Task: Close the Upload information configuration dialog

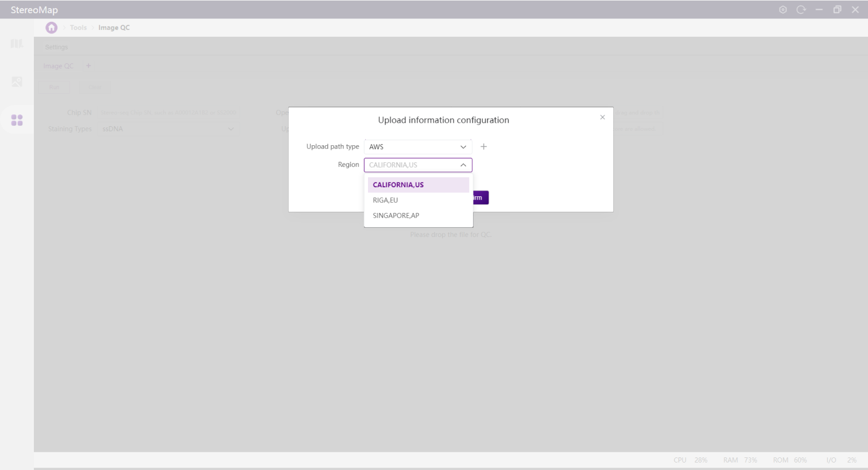Action: (602, 117)
